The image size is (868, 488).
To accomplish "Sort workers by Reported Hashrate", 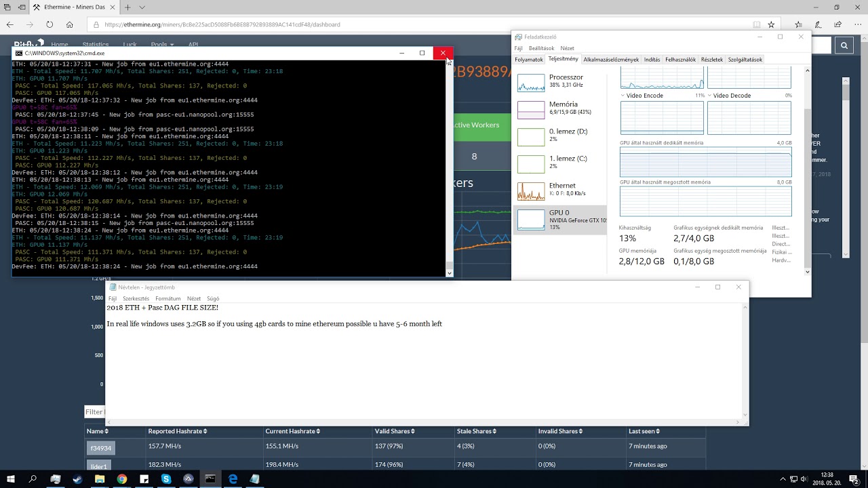I will click(178, 431).
